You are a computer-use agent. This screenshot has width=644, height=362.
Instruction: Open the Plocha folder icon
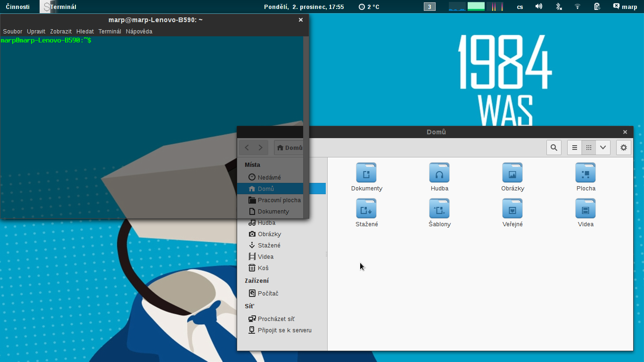pyautogui.click(x=586, y=173)
